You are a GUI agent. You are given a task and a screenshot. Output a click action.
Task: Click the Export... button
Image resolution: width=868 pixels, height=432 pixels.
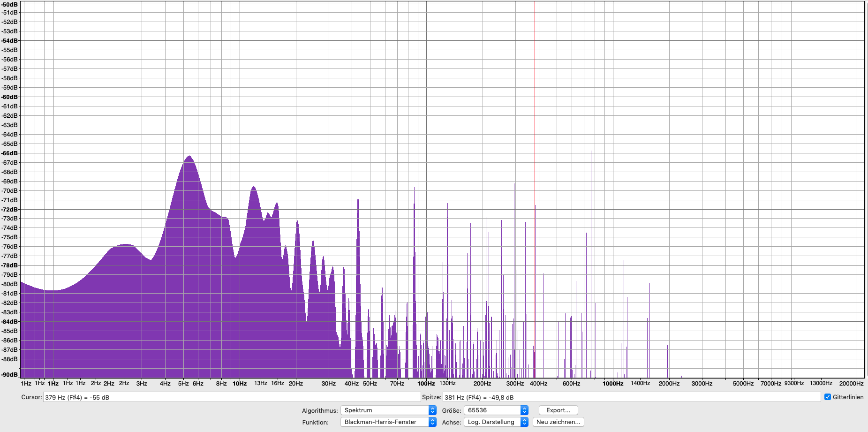[558, 410]
